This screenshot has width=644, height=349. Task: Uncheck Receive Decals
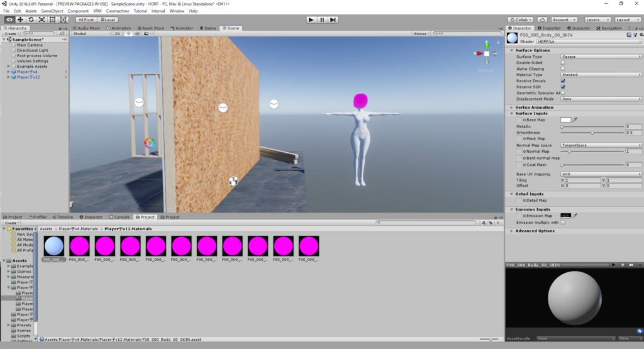click(563, 81)
